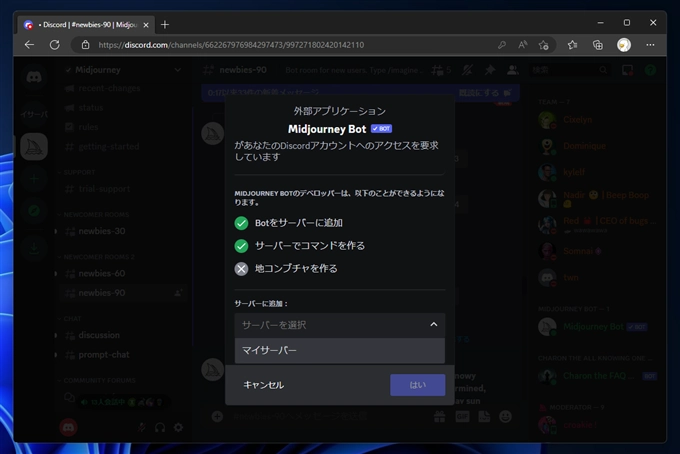
Task: Open the browser Collections icon
Action: tap(598, 45)
